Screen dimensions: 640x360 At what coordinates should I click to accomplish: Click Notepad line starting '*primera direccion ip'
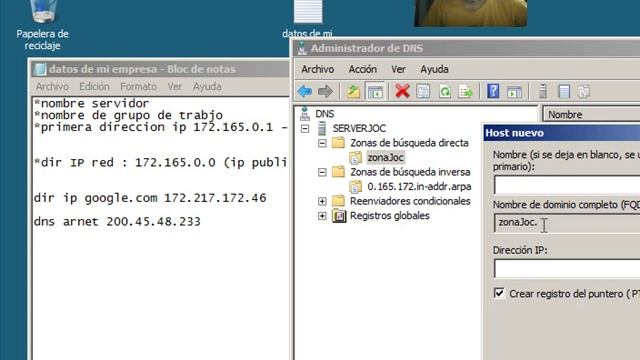(161, 127)
